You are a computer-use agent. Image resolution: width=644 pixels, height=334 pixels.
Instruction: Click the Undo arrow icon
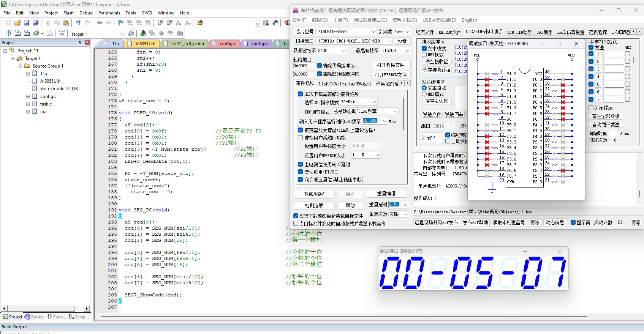pos(78,23)
